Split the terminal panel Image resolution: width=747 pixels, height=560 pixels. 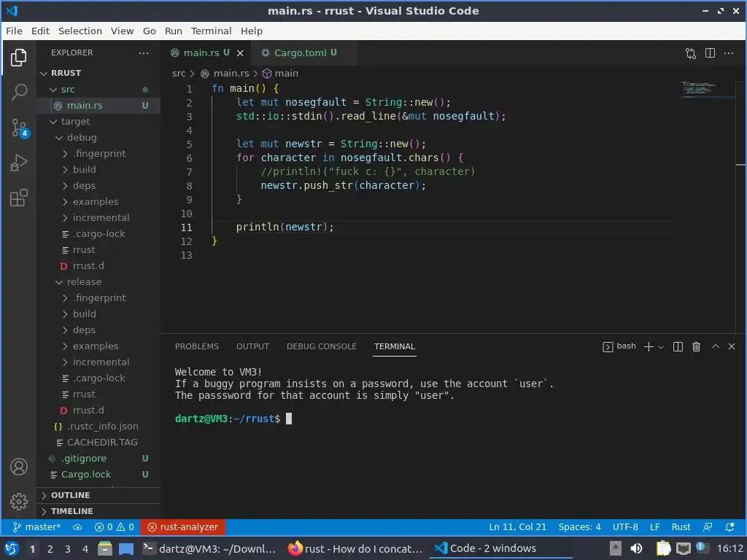coord(678,346)
